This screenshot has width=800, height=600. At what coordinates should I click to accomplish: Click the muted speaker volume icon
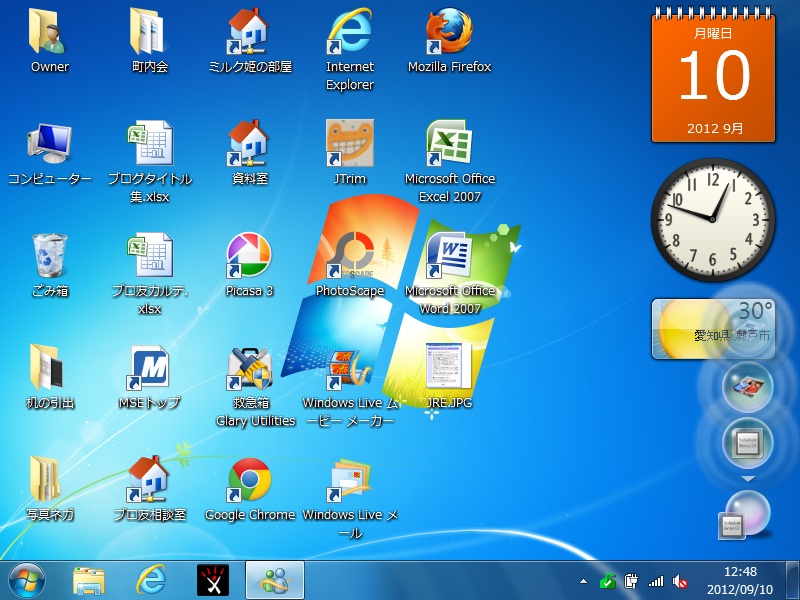pos(680,581)
